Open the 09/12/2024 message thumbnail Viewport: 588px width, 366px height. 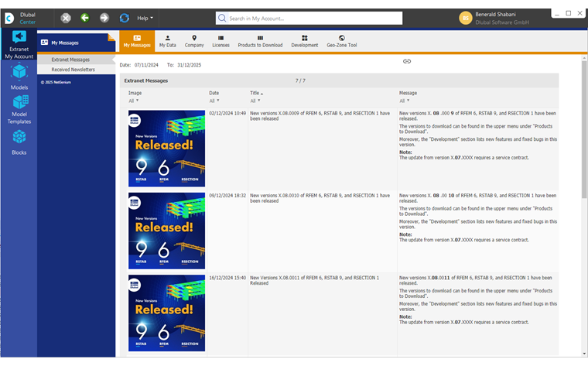pos(166,231)
